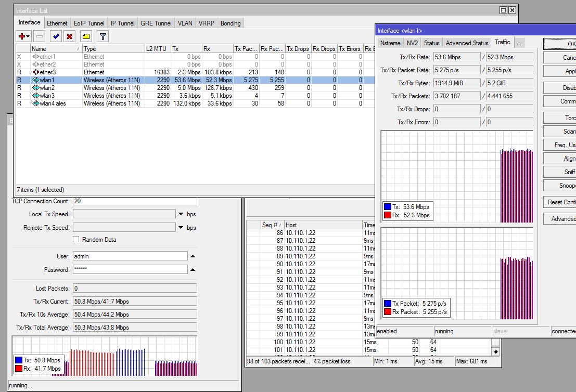Select the Traffic tab in wlan1 window
This screenshot has width=576, height=392.
tap(503, 42)
